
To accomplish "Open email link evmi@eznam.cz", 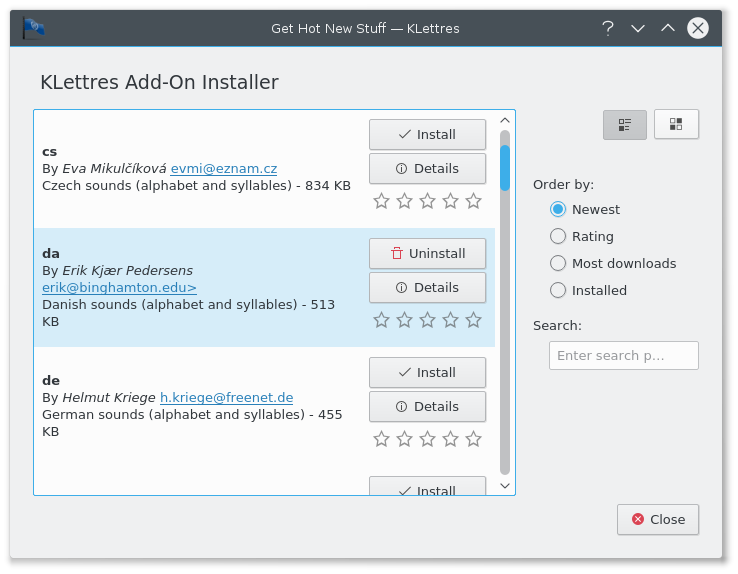I will pos(224,168).
